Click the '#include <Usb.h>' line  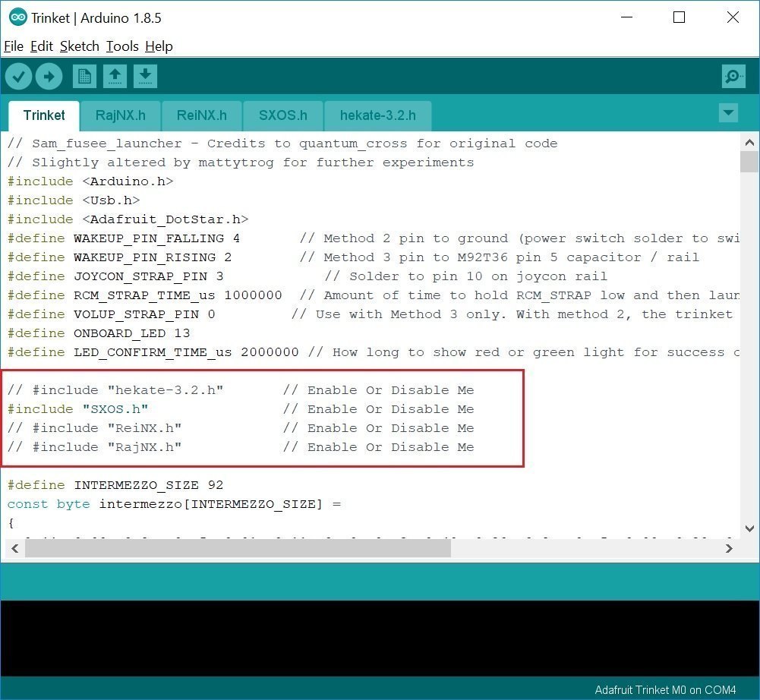[74, 200]
